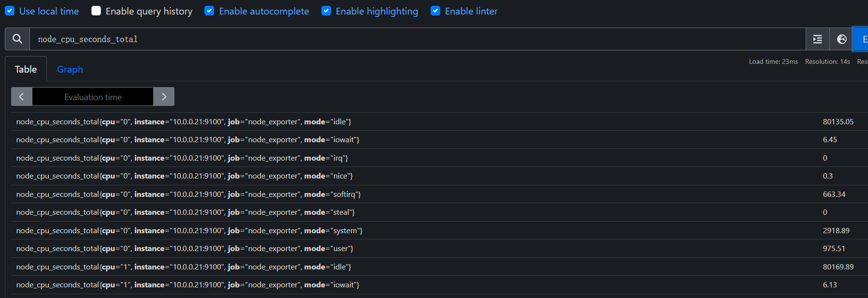
Task: Step evaluation time backward
Action: click(x=22, y=97)
